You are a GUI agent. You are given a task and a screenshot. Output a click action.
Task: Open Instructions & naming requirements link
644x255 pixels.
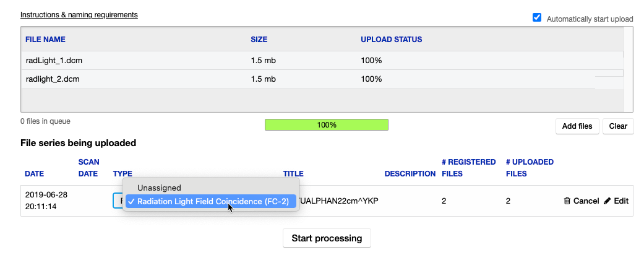click(x=79, y=14)
